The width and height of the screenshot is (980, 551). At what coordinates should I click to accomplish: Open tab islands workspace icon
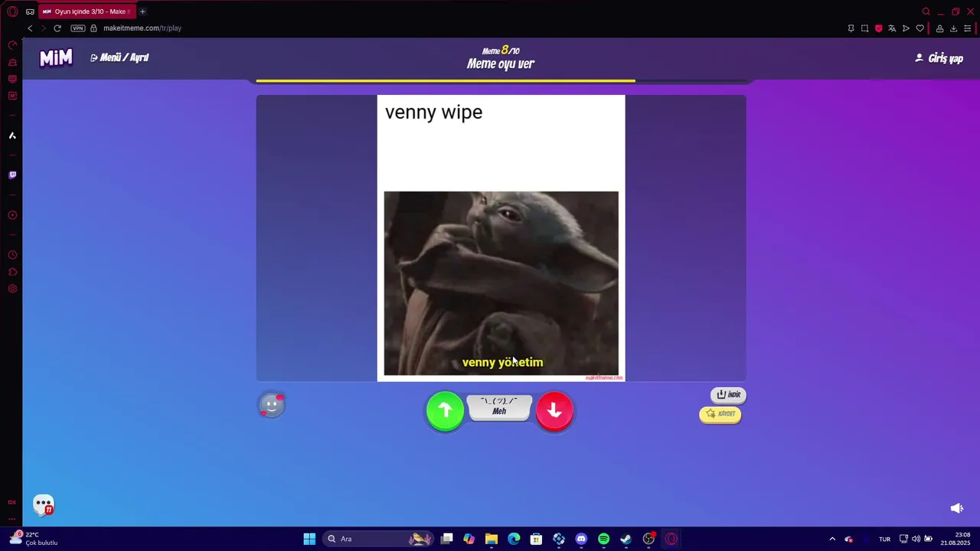point(30,11)
